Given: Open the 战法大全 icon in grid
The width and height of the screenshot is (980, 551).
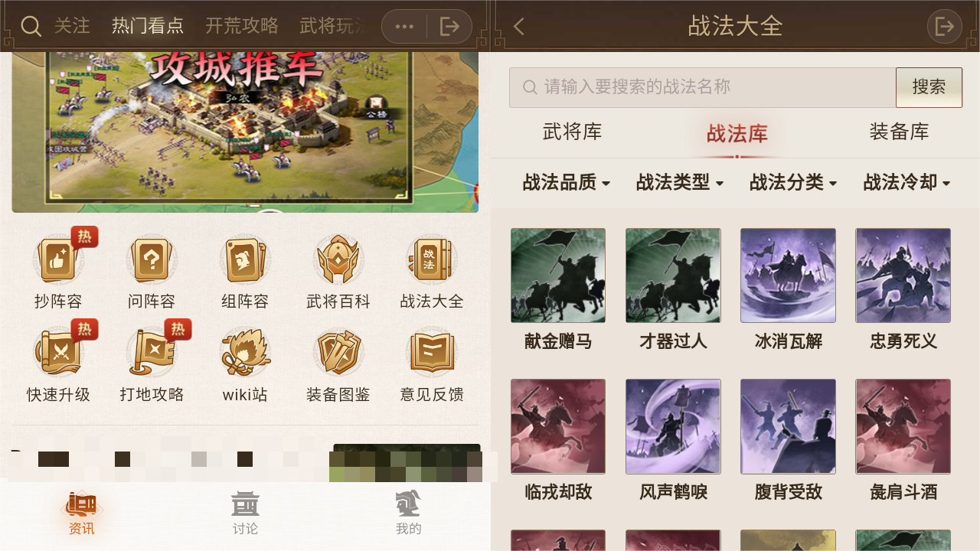Looking at the screenshot, I should pyautogui.click(x=432, y=260).
